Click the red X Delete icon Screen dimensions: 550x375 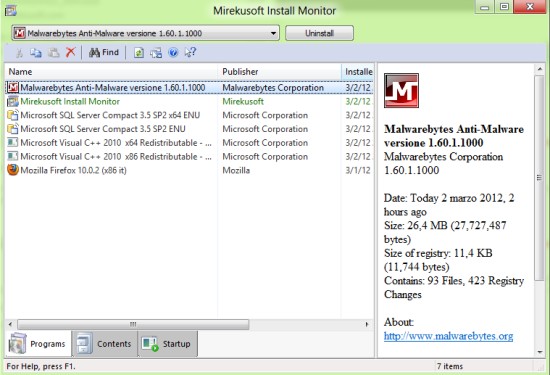71,52
